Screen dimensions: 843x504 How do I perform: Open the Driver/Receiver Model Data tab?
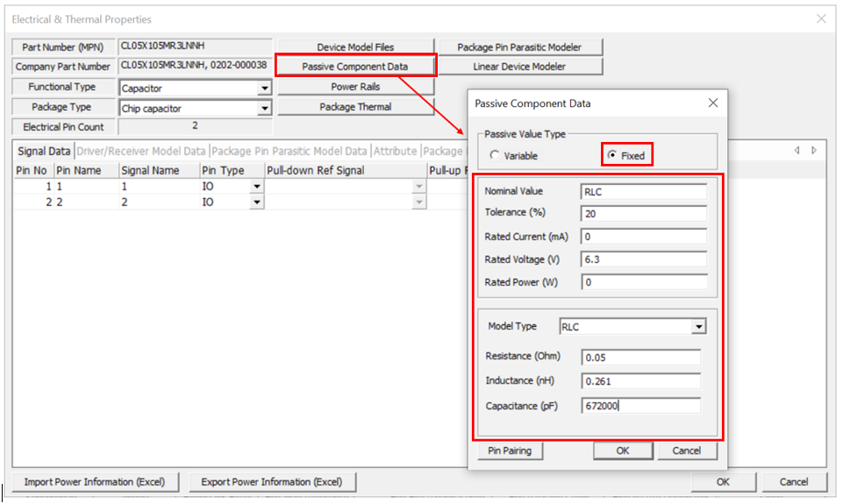141,151
